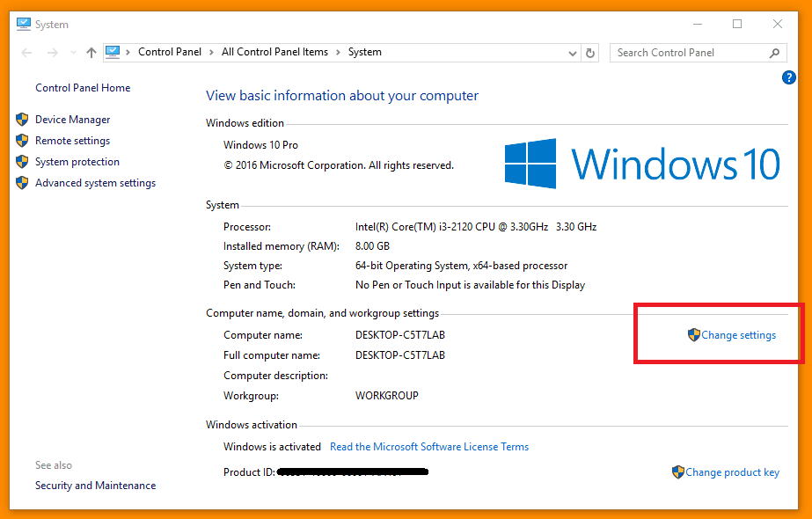Open System protection link
The width and height of the screenshot is (812, 519).
(77, 162)
